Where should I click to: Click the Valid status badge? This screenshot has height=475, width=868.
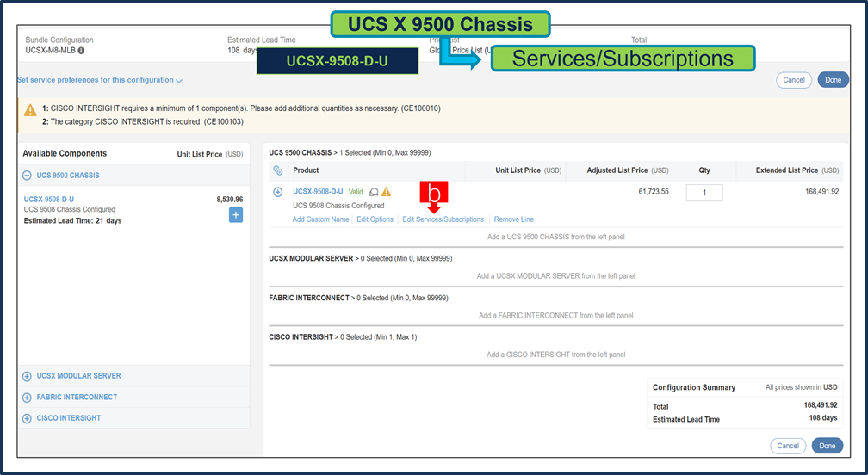[x=356, y=192]
